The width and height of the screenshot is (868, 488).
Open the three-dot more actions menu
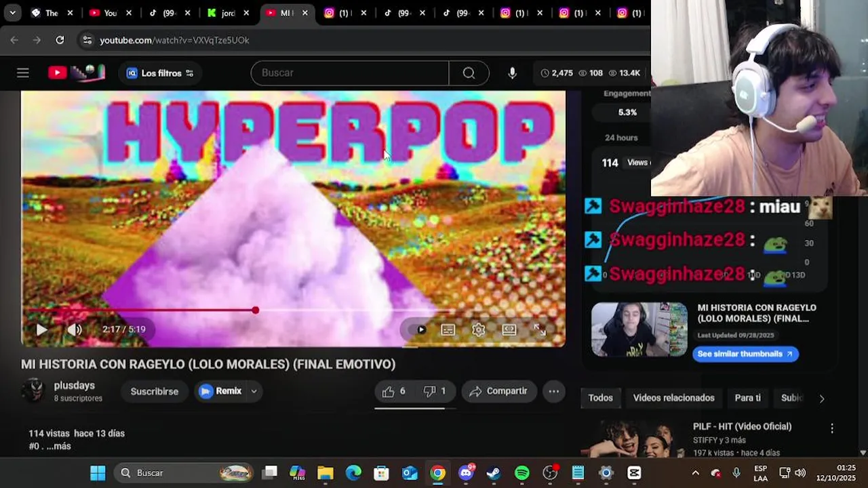click(x=554, y=391)
